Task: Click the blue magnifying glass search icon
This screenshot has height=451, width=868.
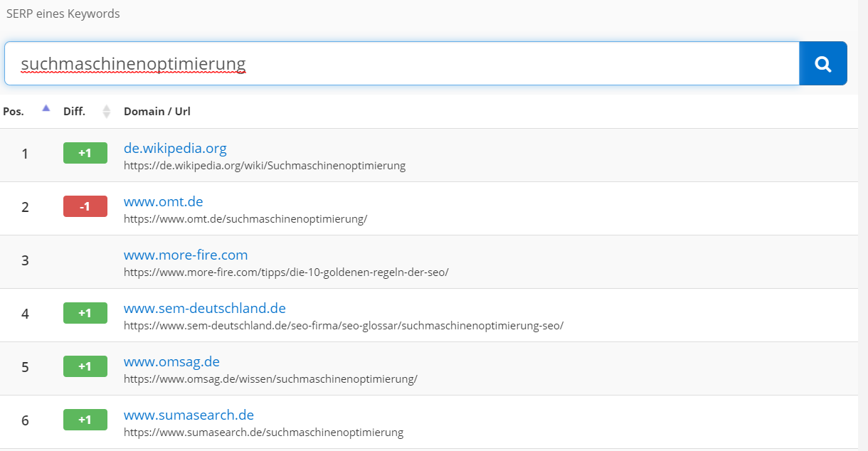Action: (823, 63)
